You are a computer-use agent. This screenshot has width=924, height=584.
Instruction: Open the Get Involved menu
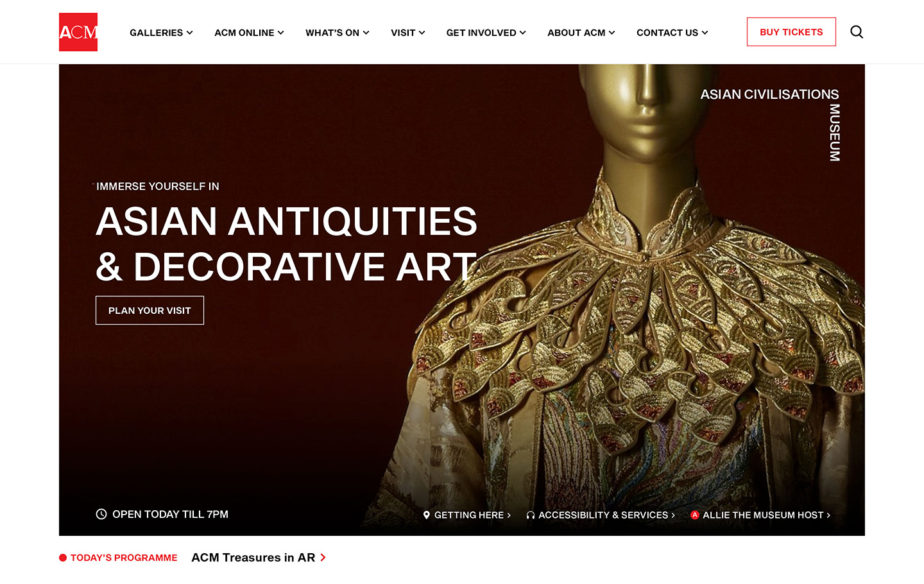pos(486,33)
